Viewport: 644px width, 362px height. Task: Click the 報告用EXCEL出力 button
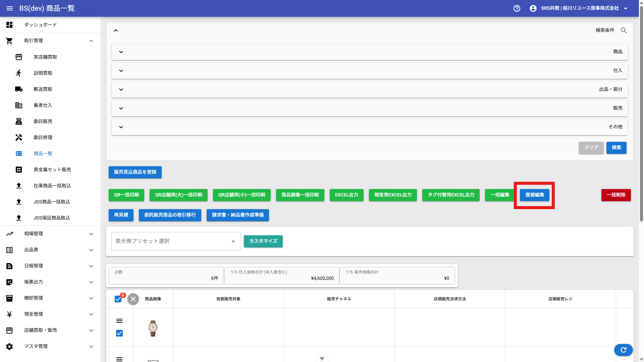[393, 195]
